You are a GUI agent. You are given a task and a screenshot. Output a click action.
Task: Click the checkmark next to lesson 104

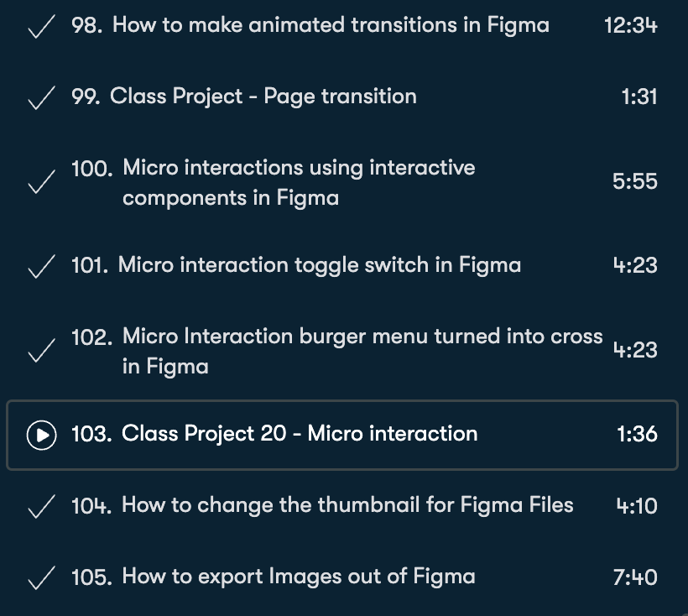point(39,508)
